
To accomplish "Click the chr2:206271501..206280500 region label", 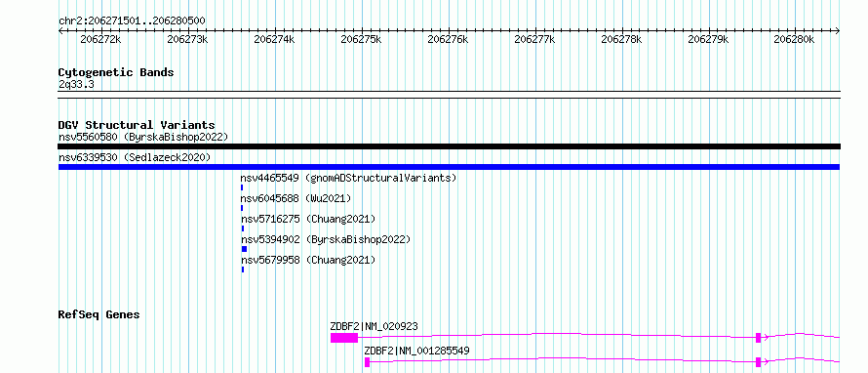I will [x=132, y=21].
